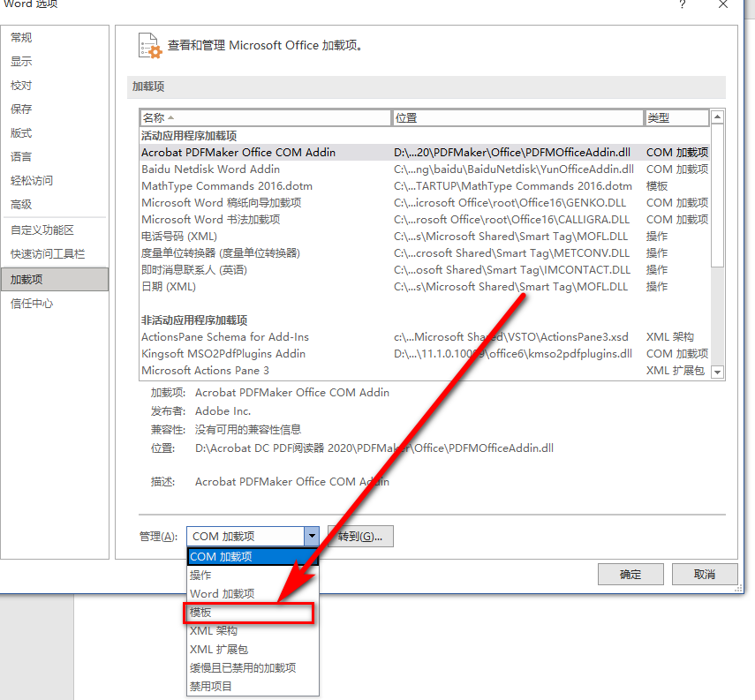Select 轻松访问 in the sidebar
755x700 pixels.
point(32,181)
